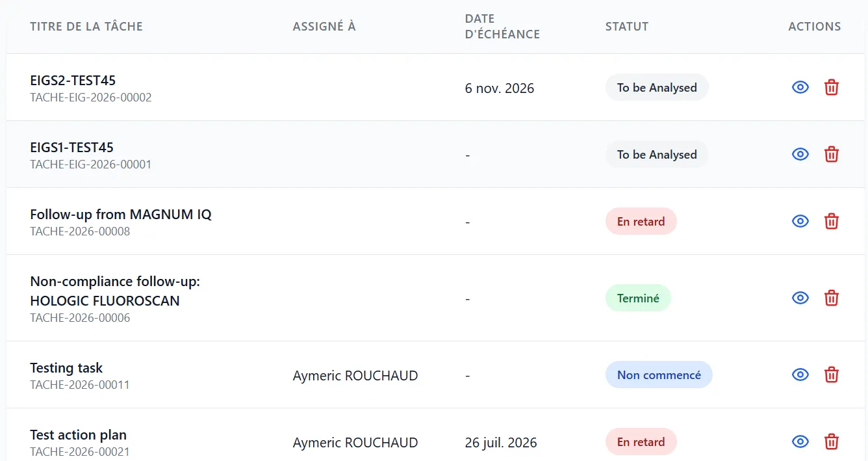The image size is (868, 461).
Task: Delete the EIGS2-TEST45 task with trash icon
Action: [832, 87]
